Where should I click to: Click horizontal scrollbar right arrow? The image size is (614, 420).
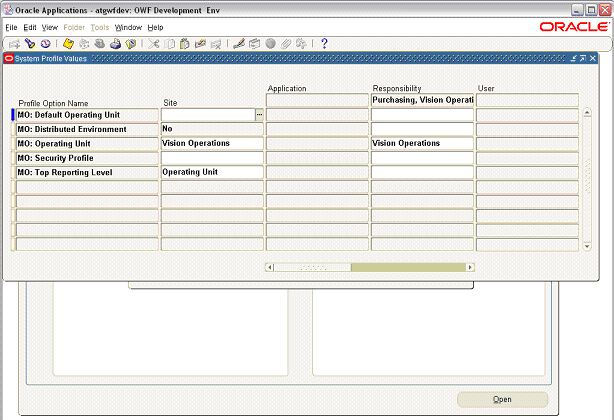pos(470,267)
